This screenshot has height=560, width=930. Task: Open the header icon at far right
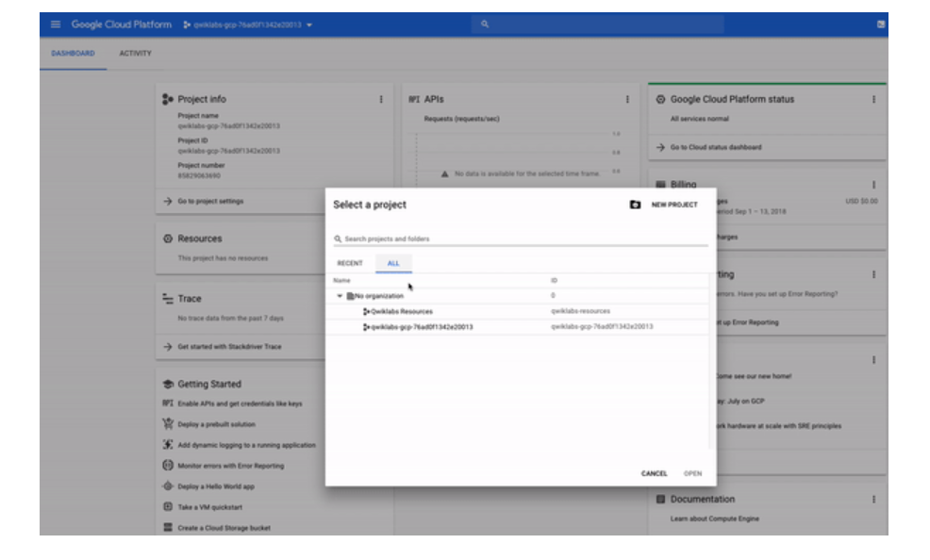coord(881,25)
